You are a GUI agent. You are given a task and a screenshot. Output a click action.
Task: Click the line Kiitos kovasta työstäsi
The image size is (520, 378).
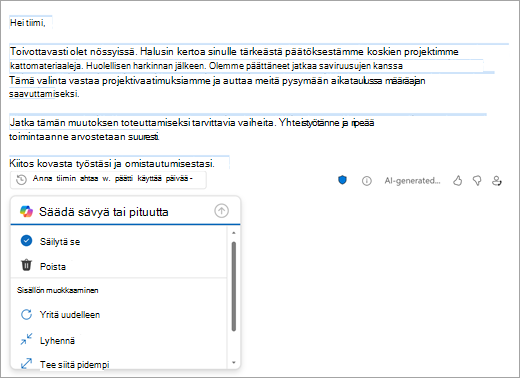[x=112, y=164]
